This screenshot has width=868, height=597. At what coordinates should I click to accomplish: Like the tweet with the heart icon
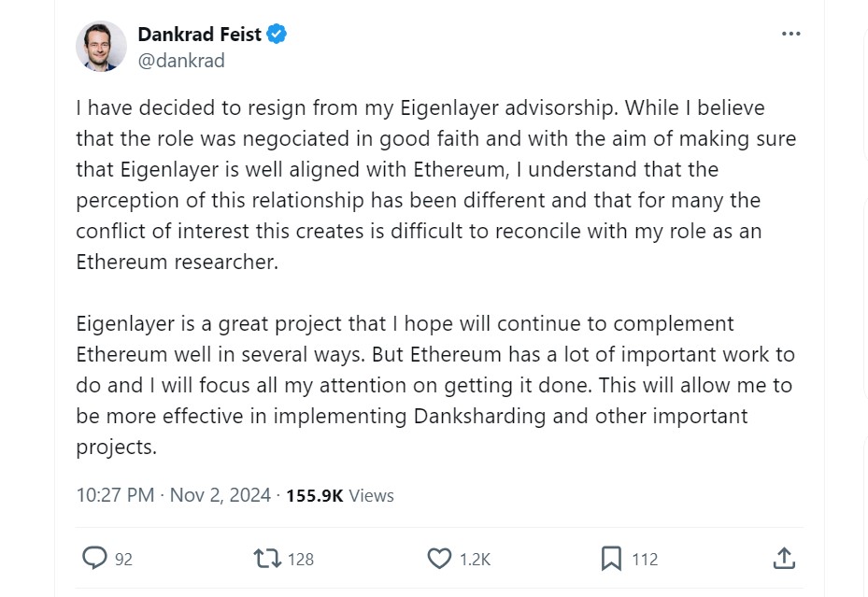click(x=439, y=559)
